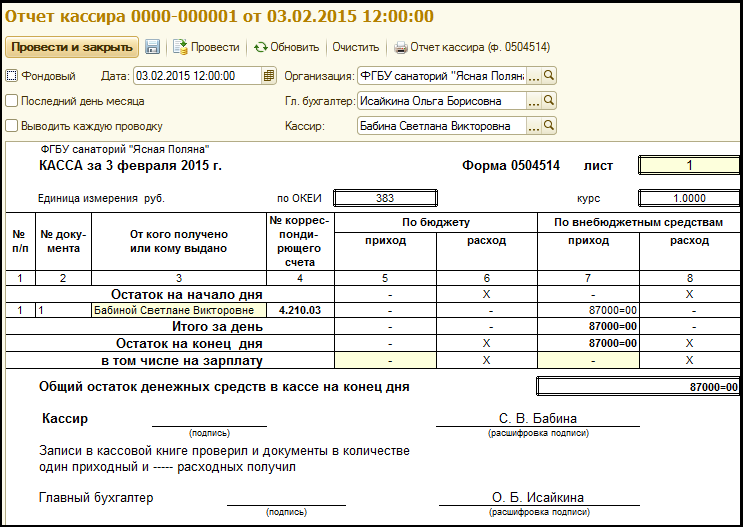The image size is (743, 527).
Task: Click the 'Организация' input field
Action: 442,76
